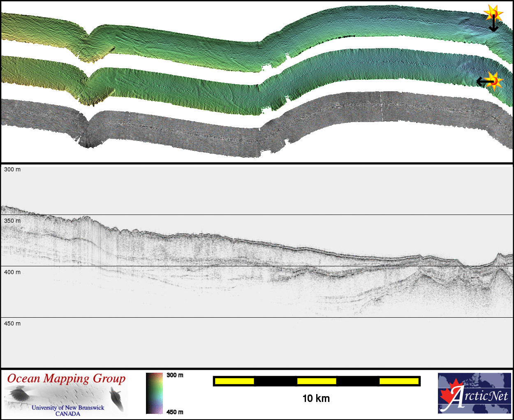514x420 pixels.
Task: Click the University of New Brunswick text
Action: click(x=68, y=408)
